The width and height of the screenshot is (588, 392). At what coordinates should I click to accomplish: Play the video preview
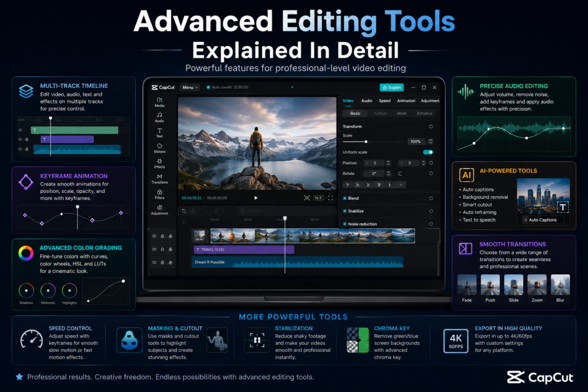256,198
